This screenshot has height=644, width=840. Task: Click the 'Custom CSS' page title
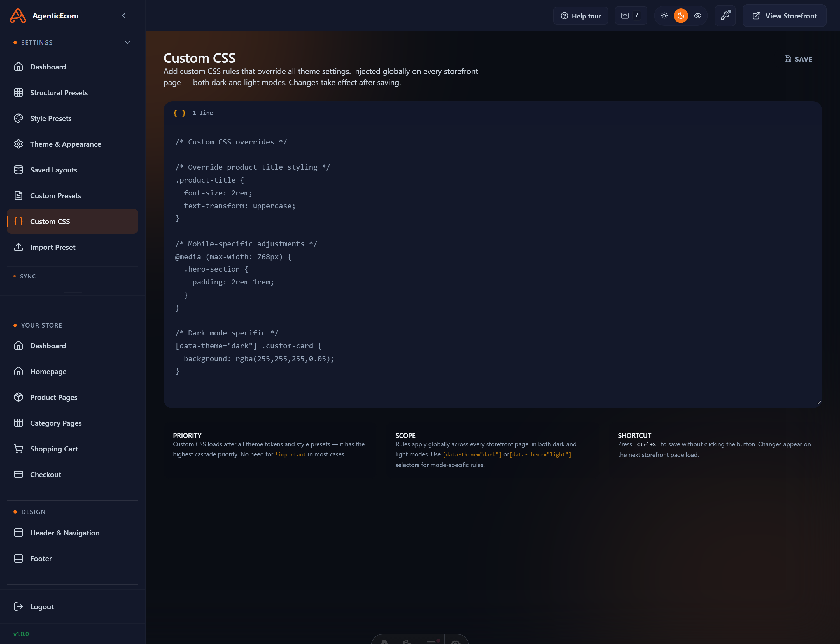pyautogui.click(x=199, y=58)
